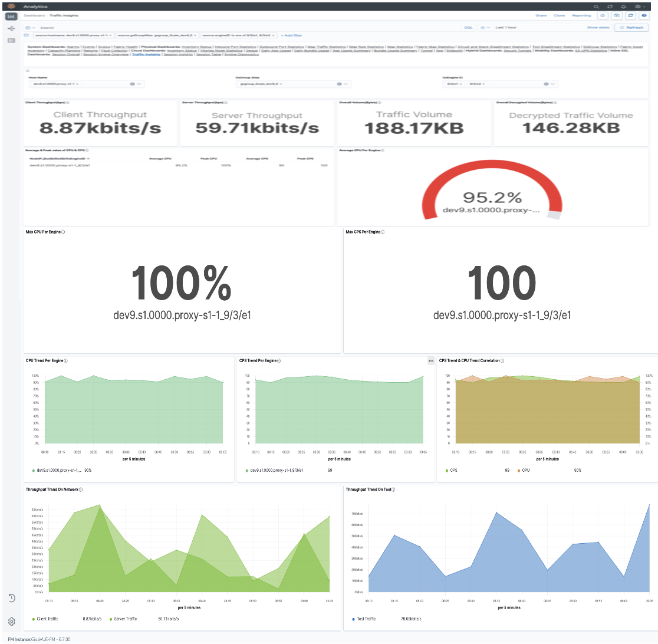Remove the source.engineID filter pill
The width and height of the screenshot is (658, 644).
273,35
